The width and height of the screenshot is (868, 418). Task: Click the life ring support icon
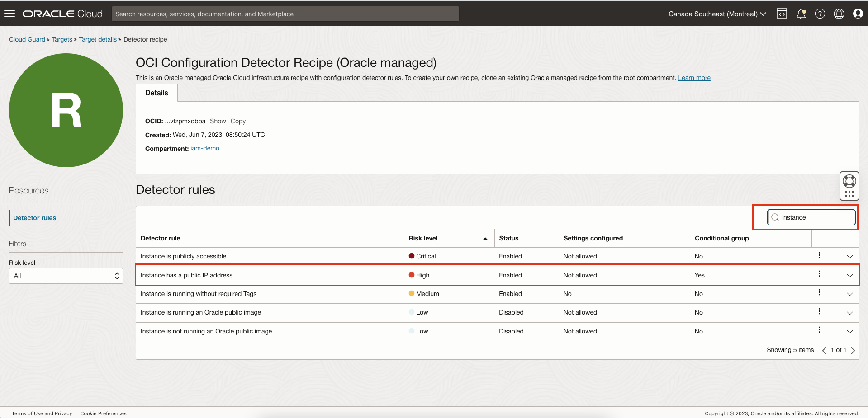[x=849, y=181]
